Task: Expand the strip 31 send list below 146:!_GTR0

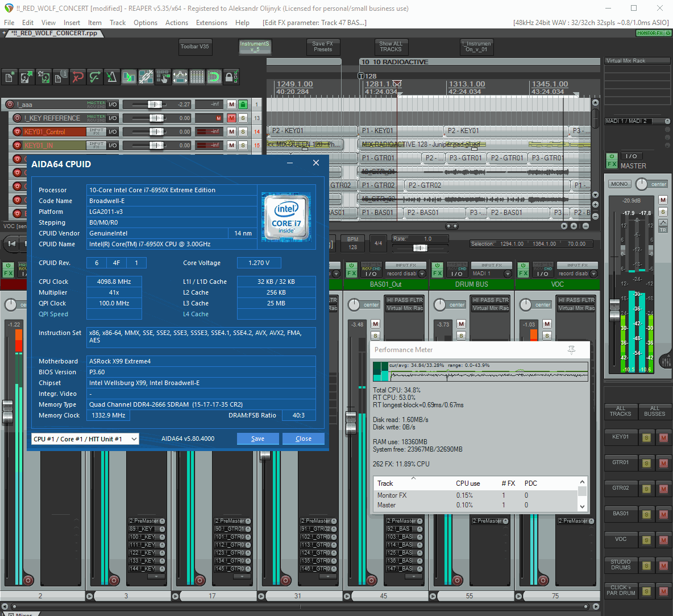Action: [x=327, y=577]
